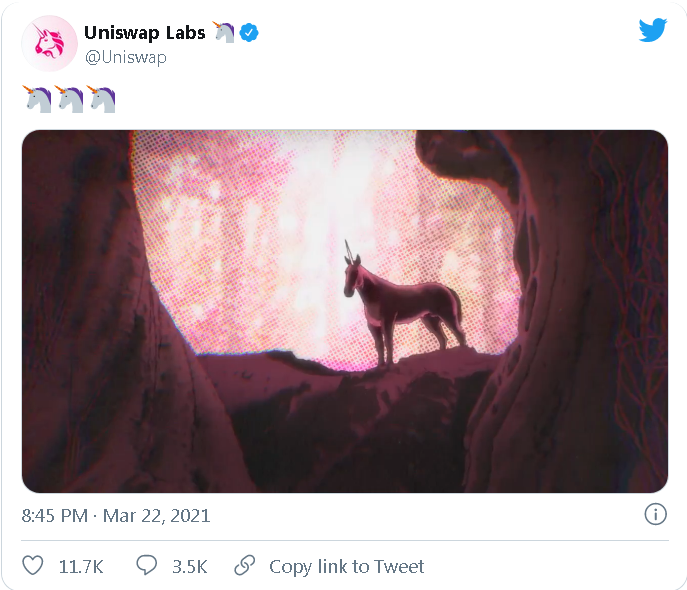This screenshot has width=687, height=590.
Task: Click the blue verified badge
Action: click(x=249, y=33)
